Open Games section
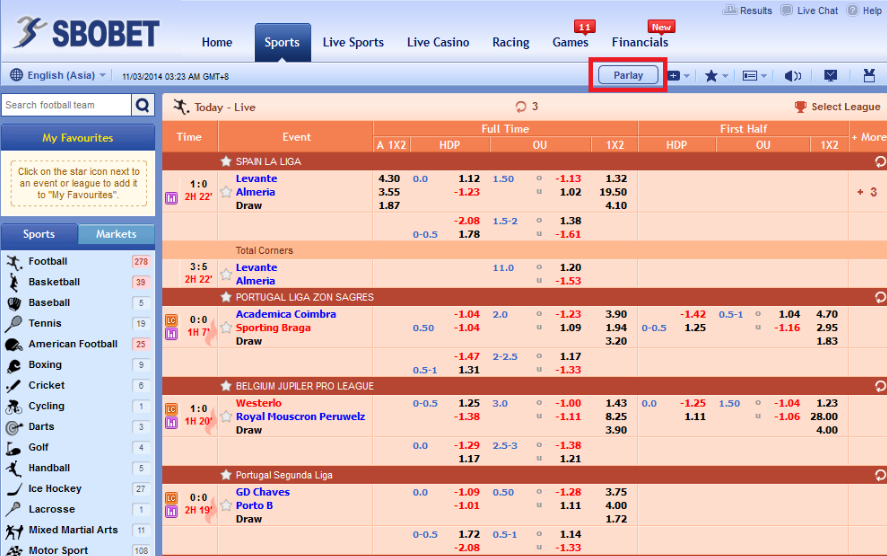 (x=570, y=42)
